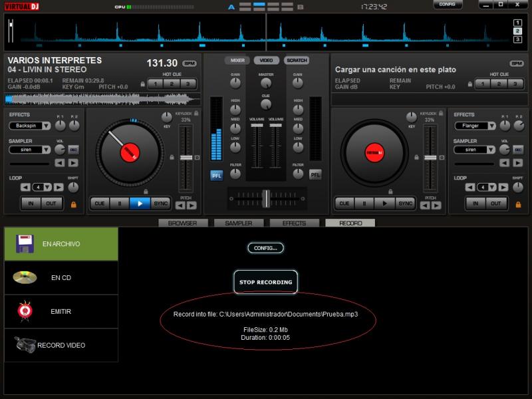Click the MASTER volume knob
Viewport: 532px width, 399px height.
266,82
